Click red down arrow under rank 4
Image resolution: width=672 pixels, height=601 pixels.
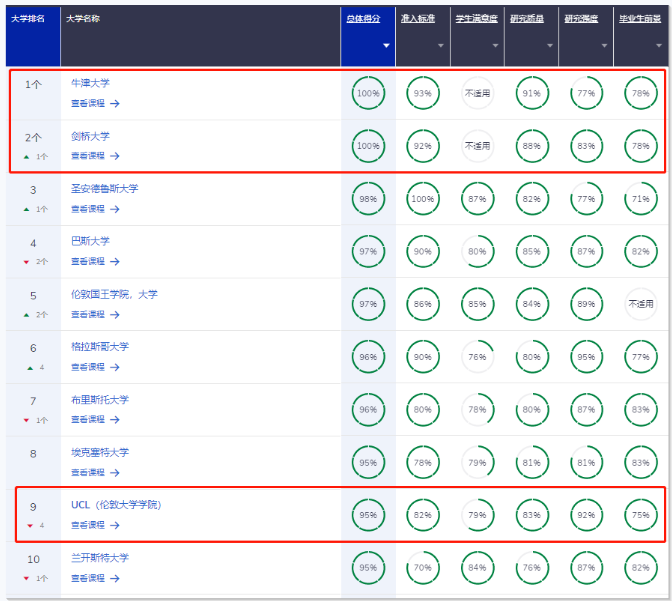click(x=27, y=262)
